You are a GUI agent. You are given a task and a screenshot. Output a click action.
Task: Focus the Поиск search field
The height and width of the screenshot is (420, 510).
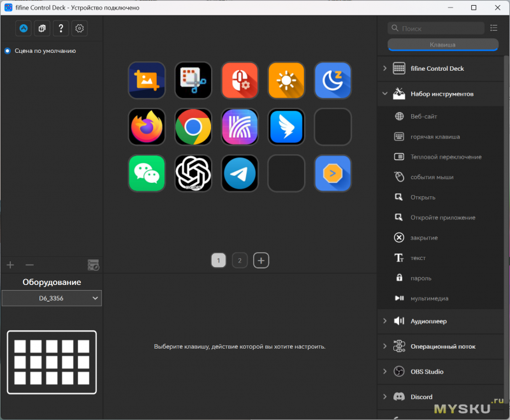click(436, 28)
